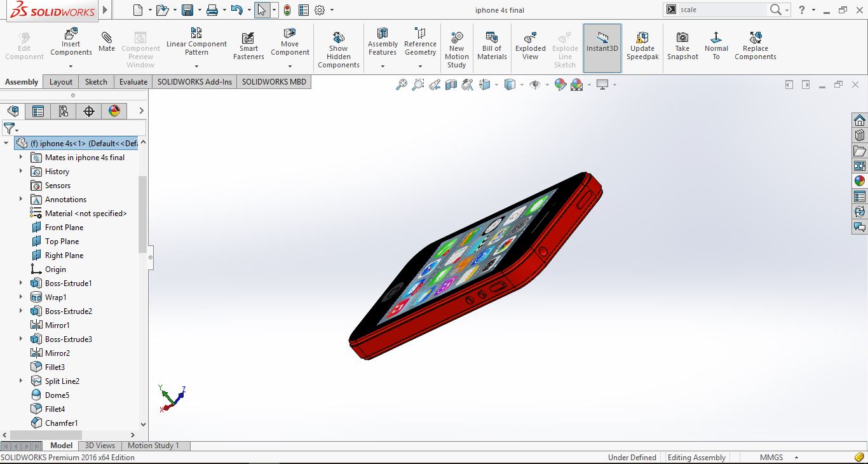Click the Replace Components tool
Screen dimensions: 868x464
click(756, 46)
